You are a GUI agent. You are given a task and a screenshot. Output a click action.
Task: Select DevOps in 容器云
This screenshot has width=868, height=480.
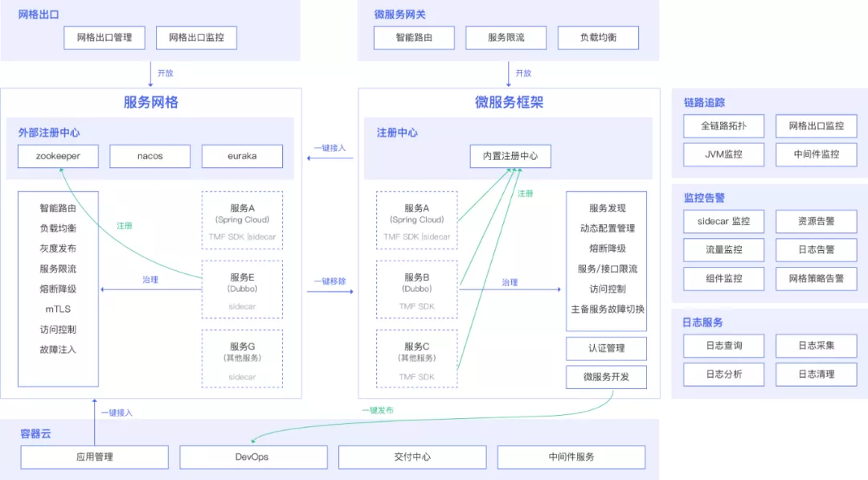point(253,457)
